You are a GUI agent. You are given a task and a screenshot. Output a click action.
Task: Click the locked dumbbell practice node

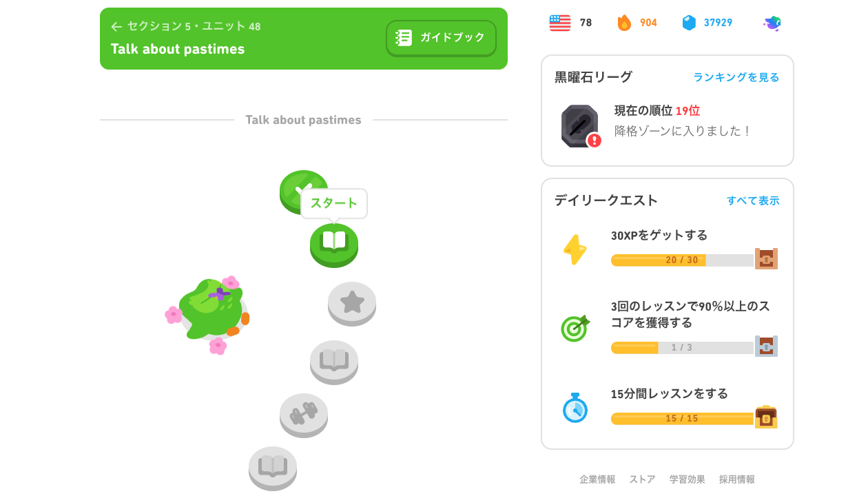point(304,415)
